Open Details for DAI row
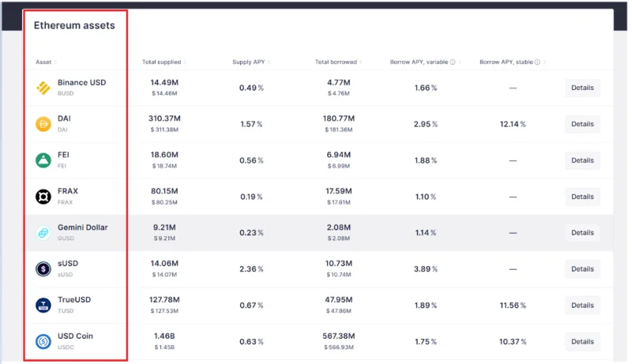The height and width of the screenshot is (364, 632). pos(582,124)
